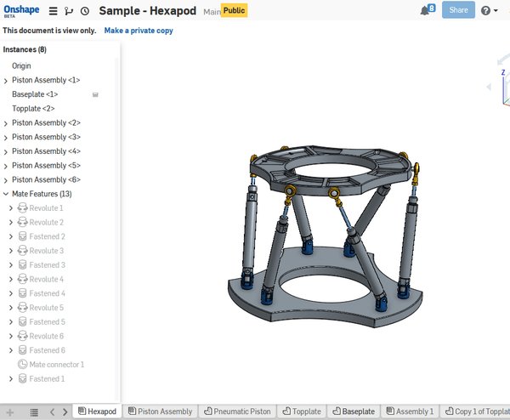The height and width of the screenshot is (420, 510).
Task: Open the Assembly 1 tab
Action: click(x=410, y=411)
